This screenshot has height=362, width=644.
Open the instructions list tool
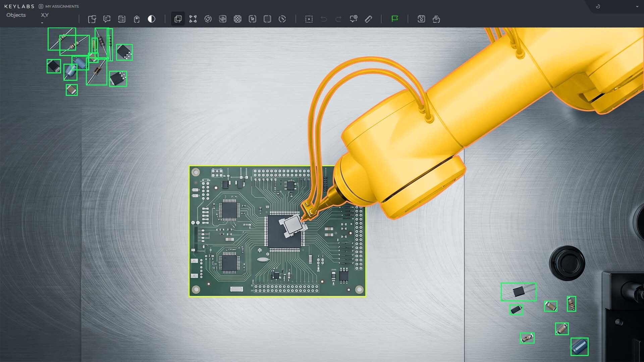click(x=122, y=19)
